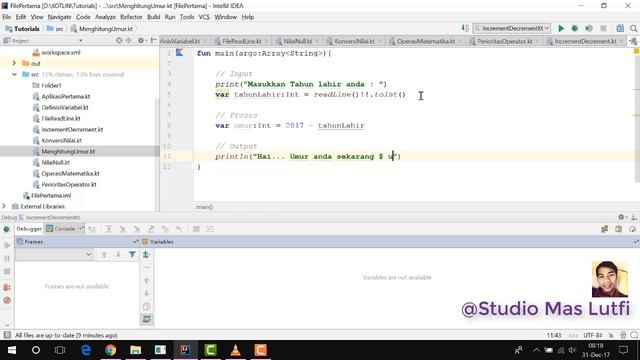This screenshot has width=640, height=360.
Task: Open the Build menu
Action: coord(153,17)
